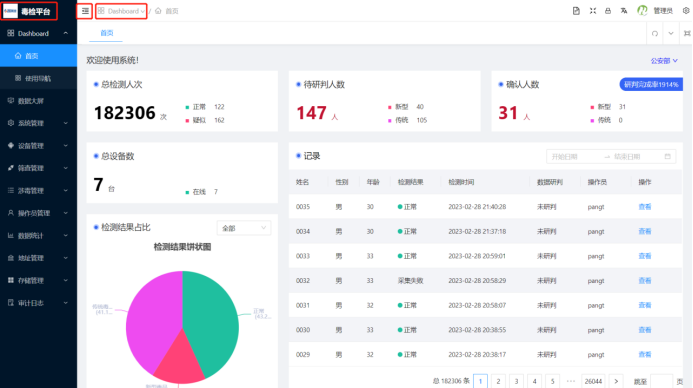Go to pagination page 2
The height and width of the screenshot is (388, 693).
(498, 381)
